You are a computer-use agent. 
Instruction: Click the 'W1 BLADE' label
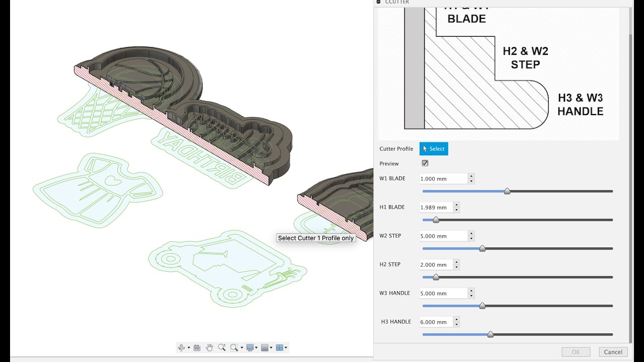point(392,178)
